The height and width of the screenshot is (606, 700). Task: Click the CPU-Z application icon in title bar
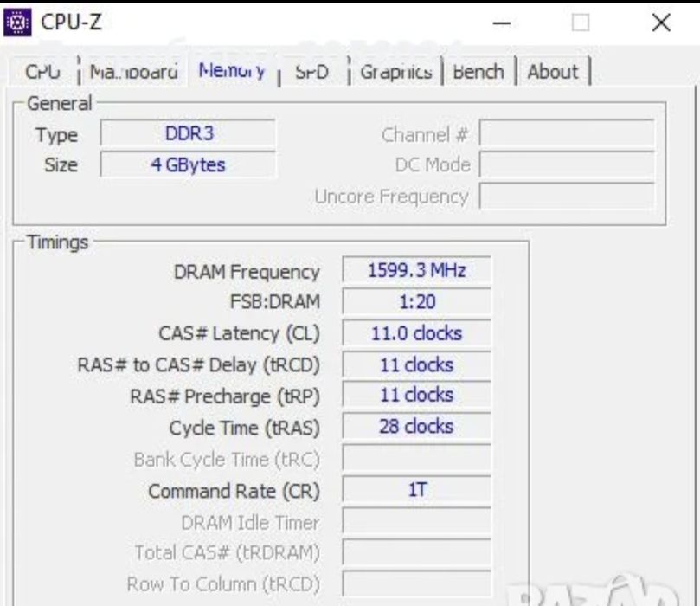tap(17, 22)
